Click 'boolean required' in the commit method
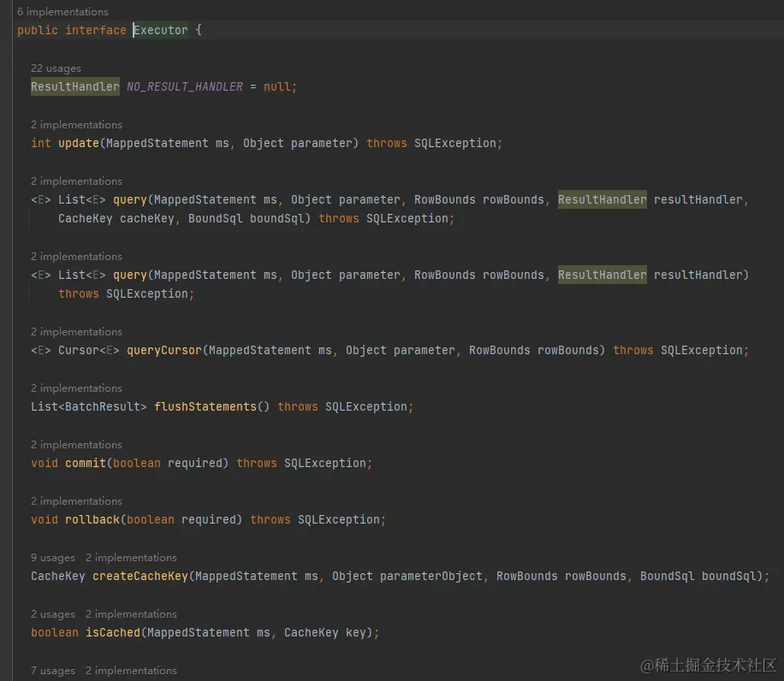The width and height of the screenshot is (784, 681). pyautogui.click(x=168, y=463)
